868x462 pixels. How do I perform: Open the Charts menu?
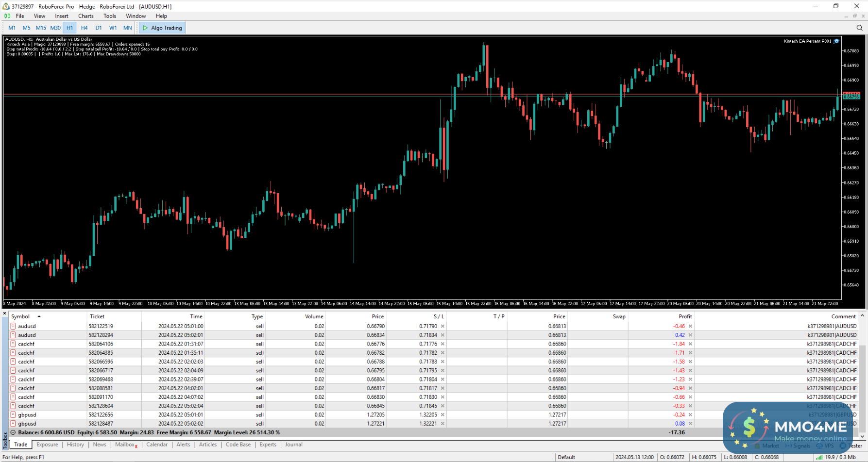click(85, 16)
